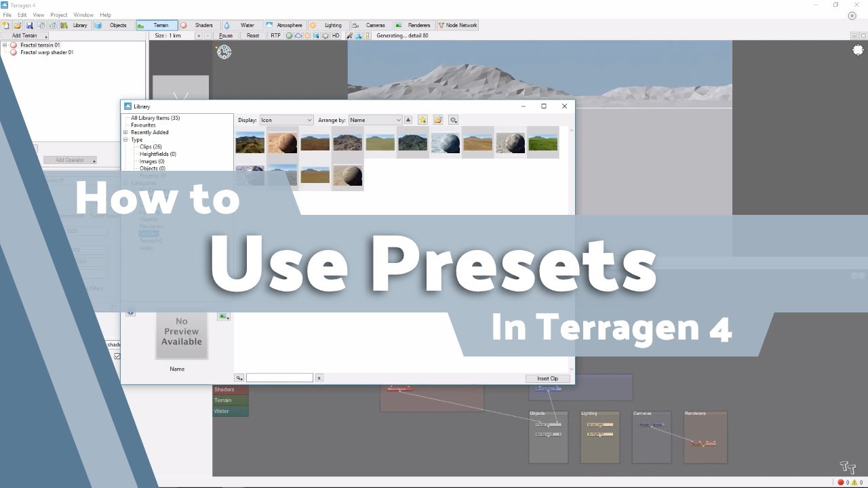This screenshot has height=488, width=868.
Task: Select the first mountain clip thumbnail
Action: pos(250,142)
